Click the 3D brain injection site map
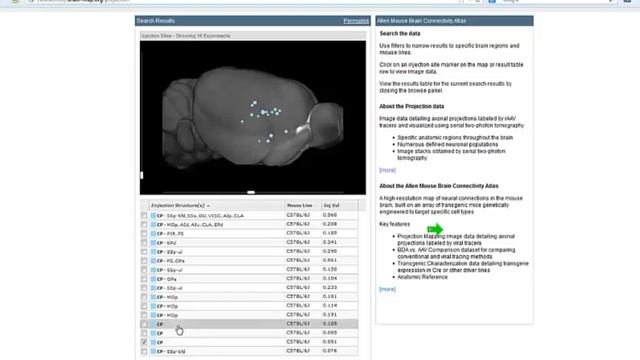The width and height of the screenshot is (640, 360). [253, 118]
